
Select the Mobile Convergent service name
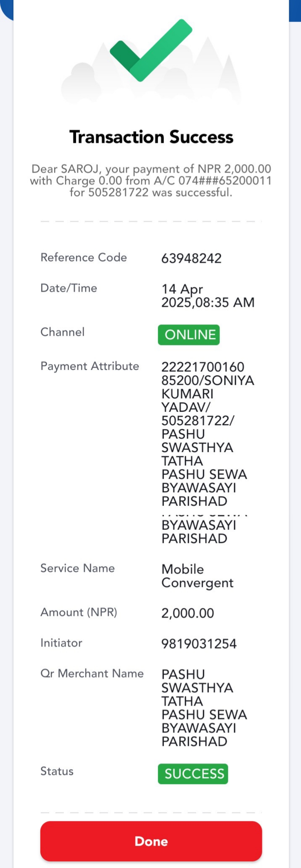(197, 576)
